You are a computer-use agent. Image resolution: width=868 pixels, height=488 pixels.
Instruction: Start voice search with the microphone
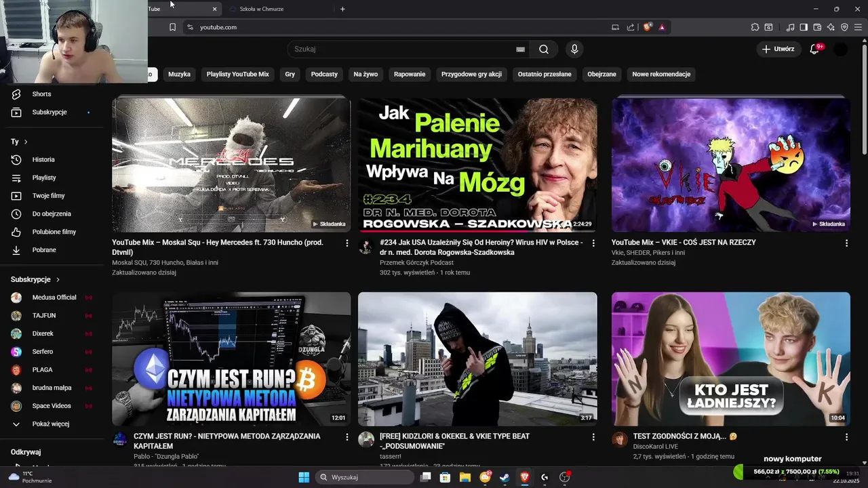(574, 49)
